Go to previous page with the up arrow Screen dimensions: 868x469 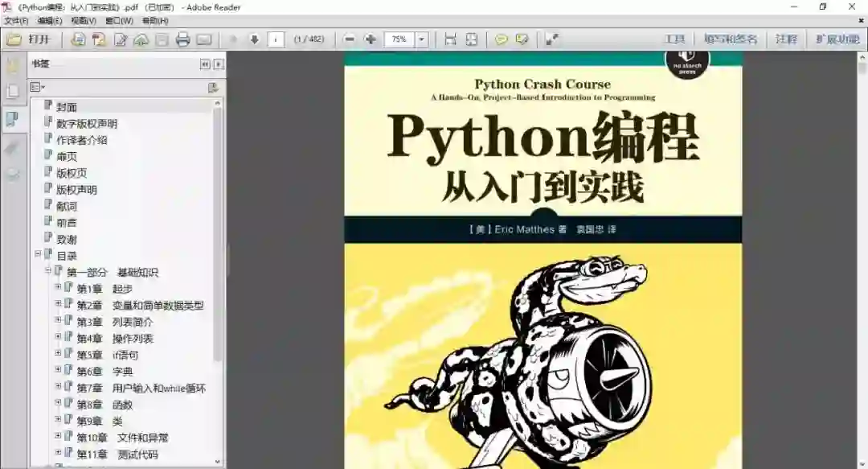click(233, 39)
